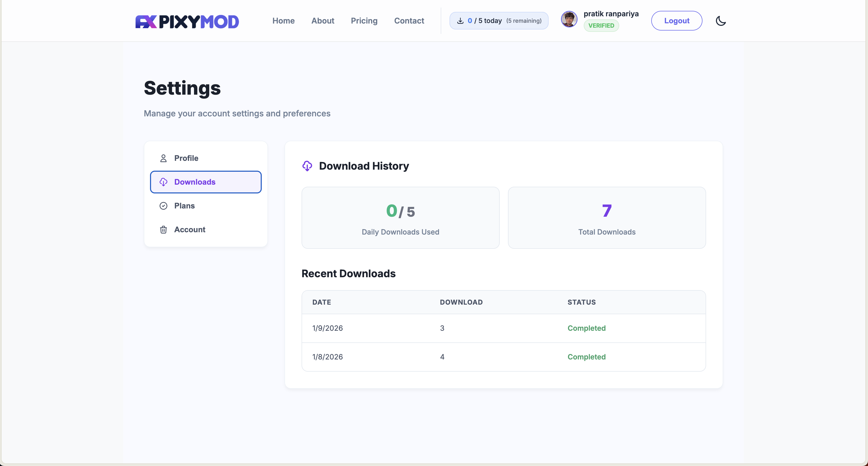
Task: Click the Profile person icon
Action: (164, 158)
